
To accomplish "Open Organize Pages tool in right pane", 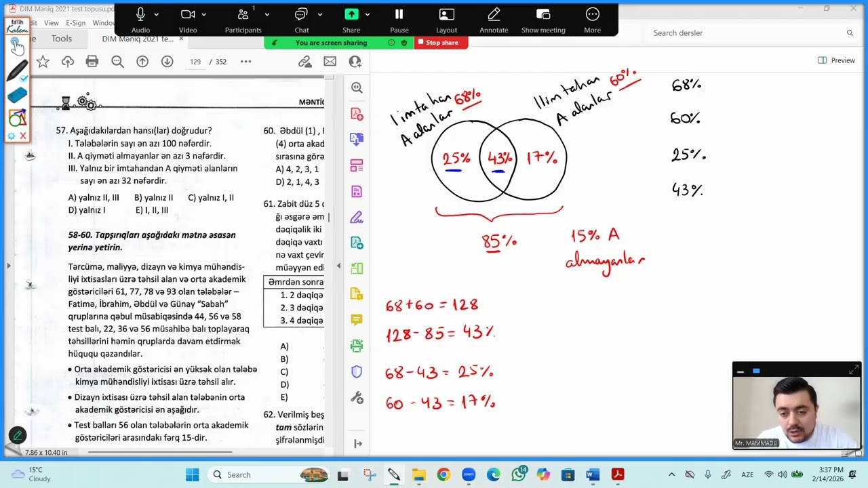I will pos(357,165).
